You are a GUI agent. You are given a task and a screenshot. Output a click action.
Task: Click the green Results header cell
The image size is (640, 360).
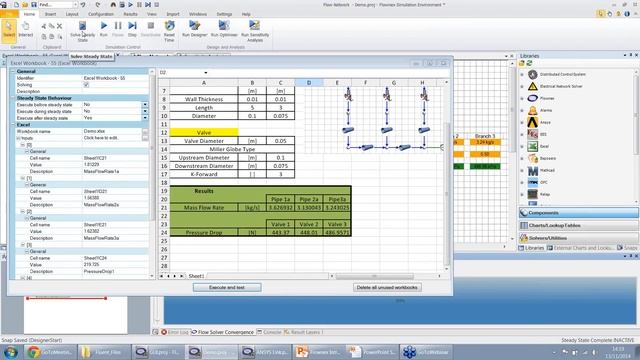[x=204, y=191]
